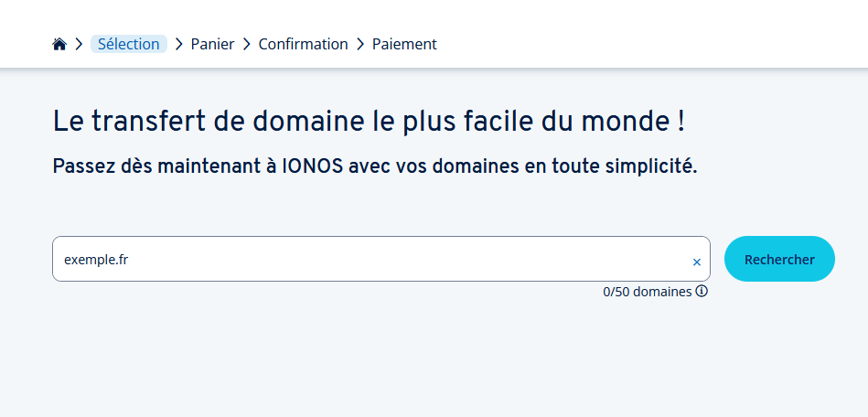This screenshot has height=417, width=868.
Task: Click the info icon beside domain counter
Action: click(x=702, y=292)
